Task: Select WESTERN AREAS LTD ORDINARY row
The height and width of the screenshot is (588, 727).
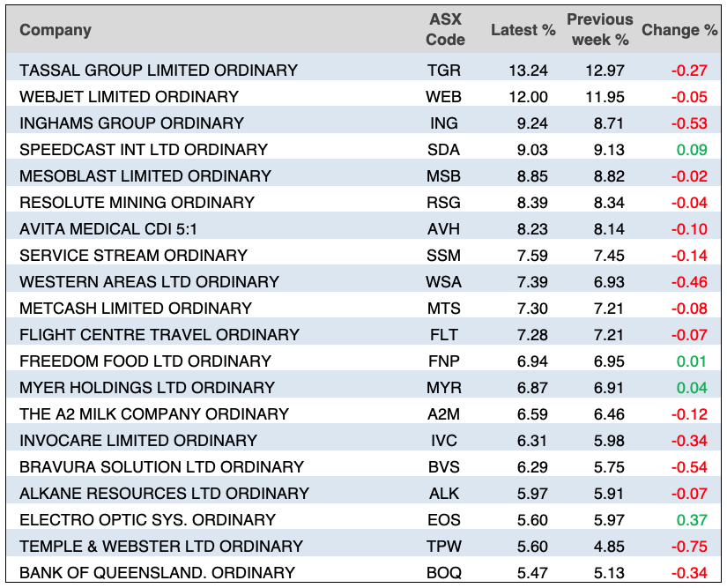Action: click(x=149, y=282)
